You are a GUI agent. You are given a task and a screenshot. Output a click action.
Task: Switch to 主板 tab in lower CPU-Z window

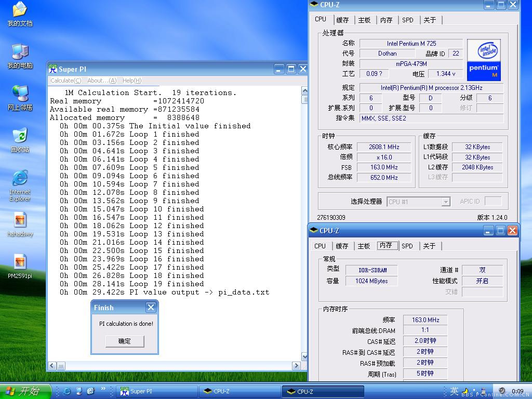coord(364,246)
